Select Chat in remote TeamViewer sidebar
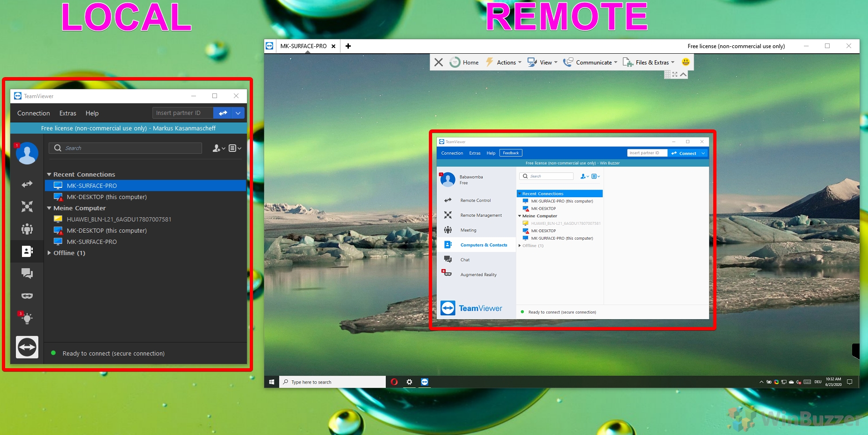Viewport: 868px width, 435px height. 476,260
